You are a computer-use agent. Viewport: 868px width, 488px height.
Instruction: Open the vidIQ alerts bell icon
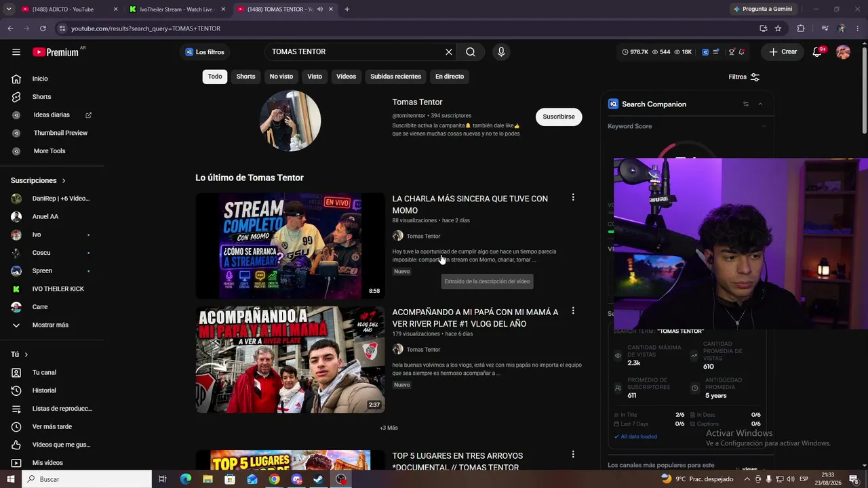click(742, 52)
